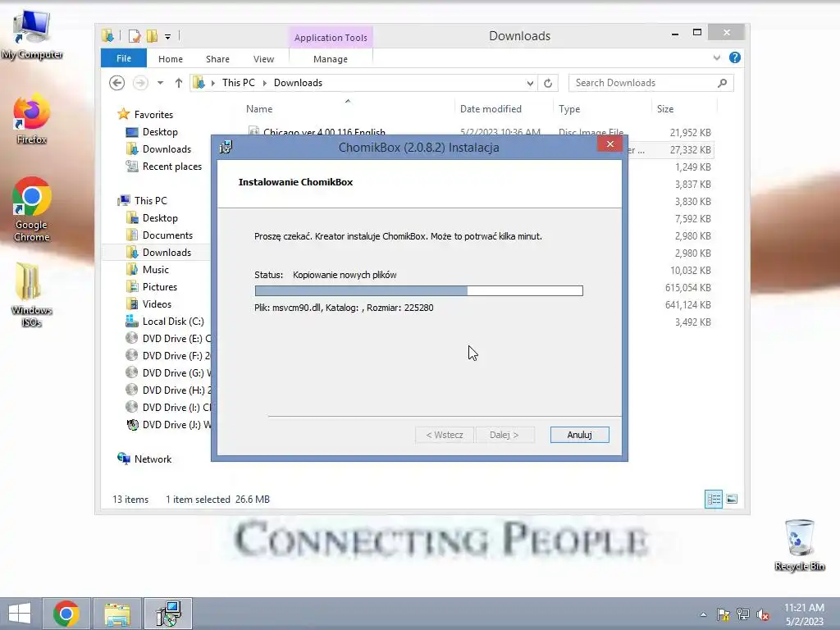This screenshot has height=630, width=840.
Task: Open the network tray icon
Action: click(743, 614)
